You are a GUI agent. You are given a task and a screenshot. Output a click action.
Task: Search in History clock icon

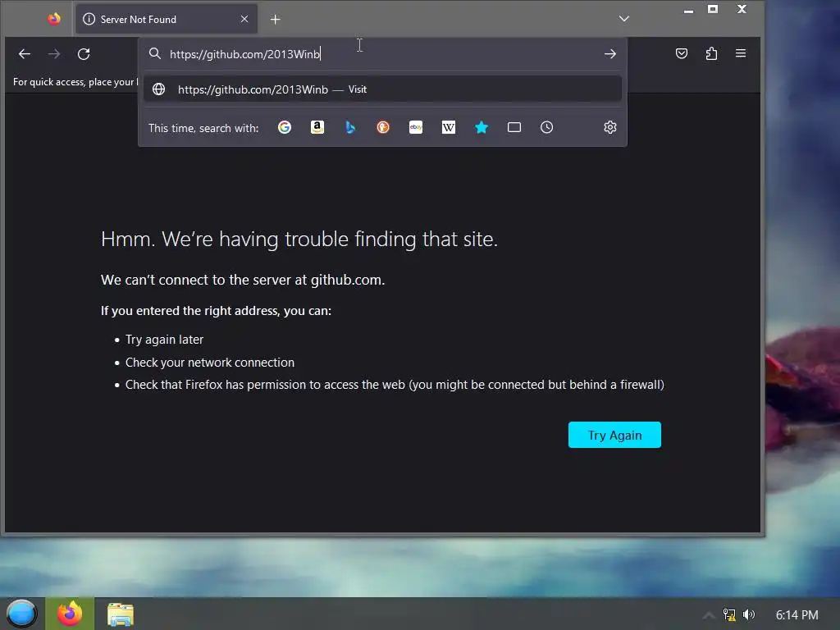546,127
